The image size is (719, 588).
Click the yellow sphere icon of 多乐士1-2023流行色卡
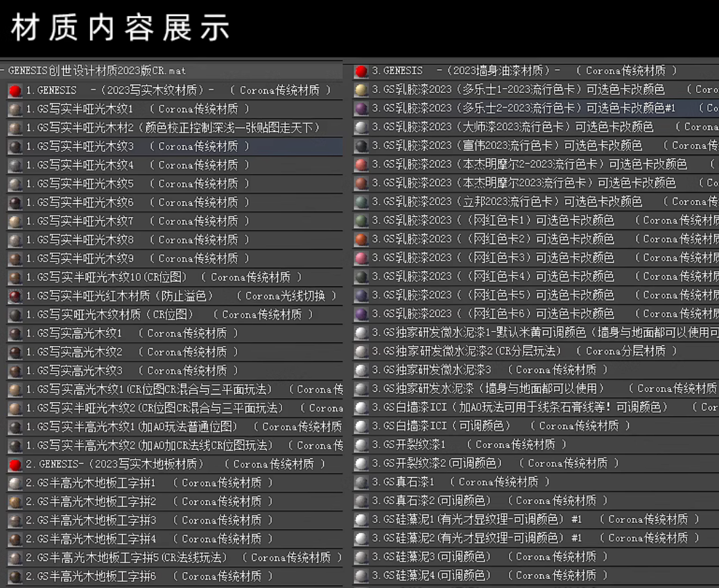pos(361,90)
